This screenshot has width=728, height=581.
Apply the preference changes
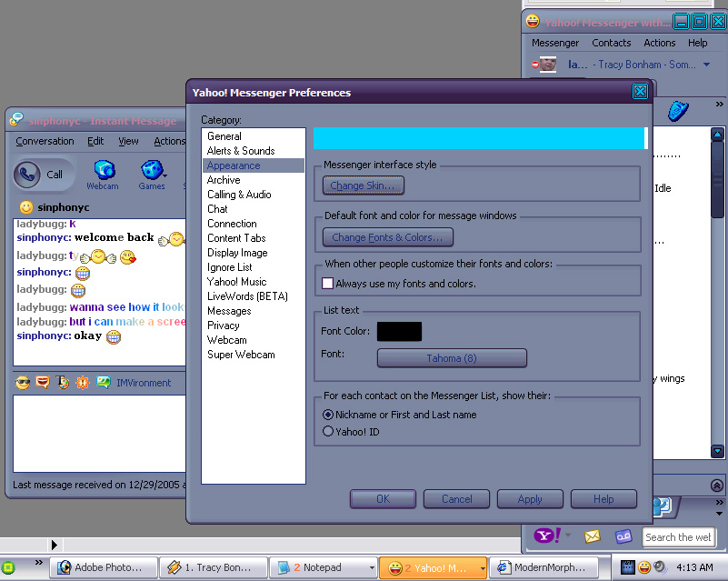pyautogui.click(x=530, y=499)
